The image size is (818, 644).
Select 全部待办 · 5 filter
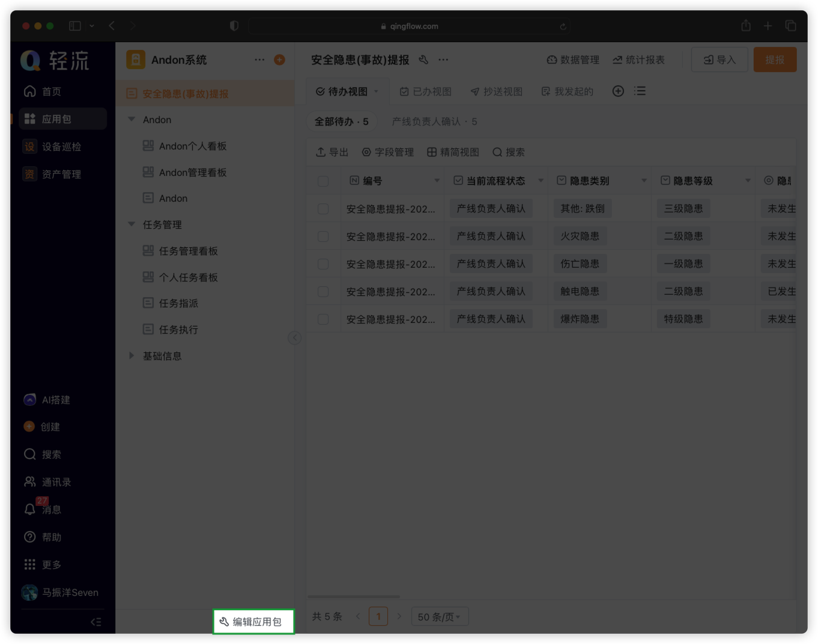click(x=342, y=122)
